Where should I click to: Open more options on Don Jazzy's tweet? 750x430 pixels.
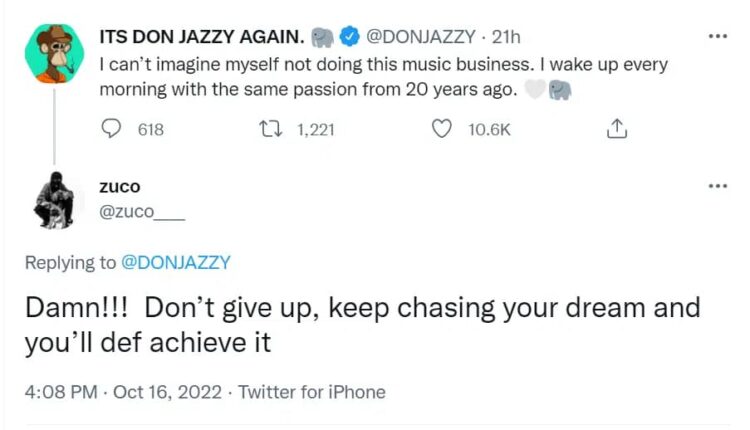(717, 37)
